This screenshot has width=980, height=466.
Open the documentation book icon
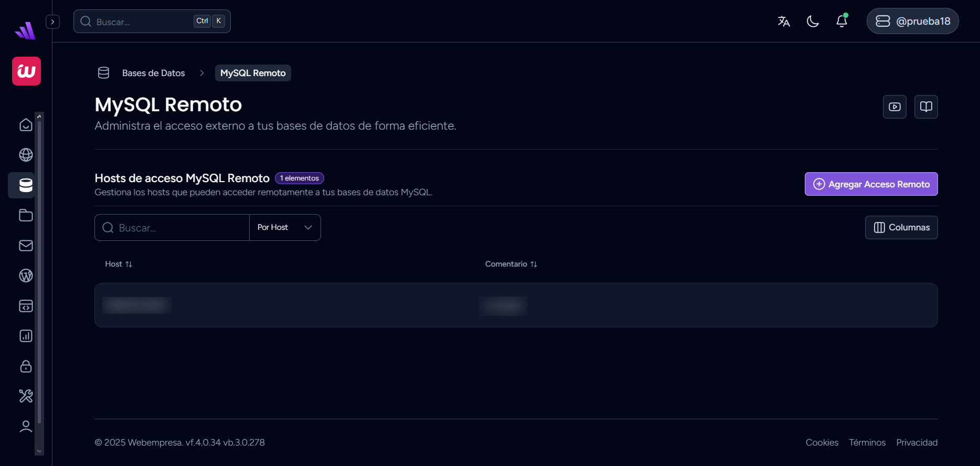tap(926, 107)
